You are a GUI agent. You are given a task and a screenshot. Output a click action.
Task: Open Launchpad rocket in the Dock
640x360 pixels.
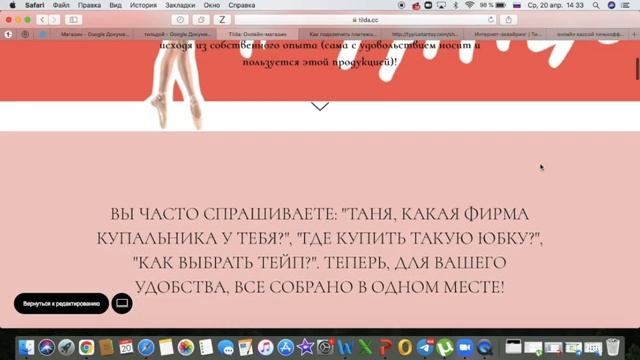pos(67,348)
